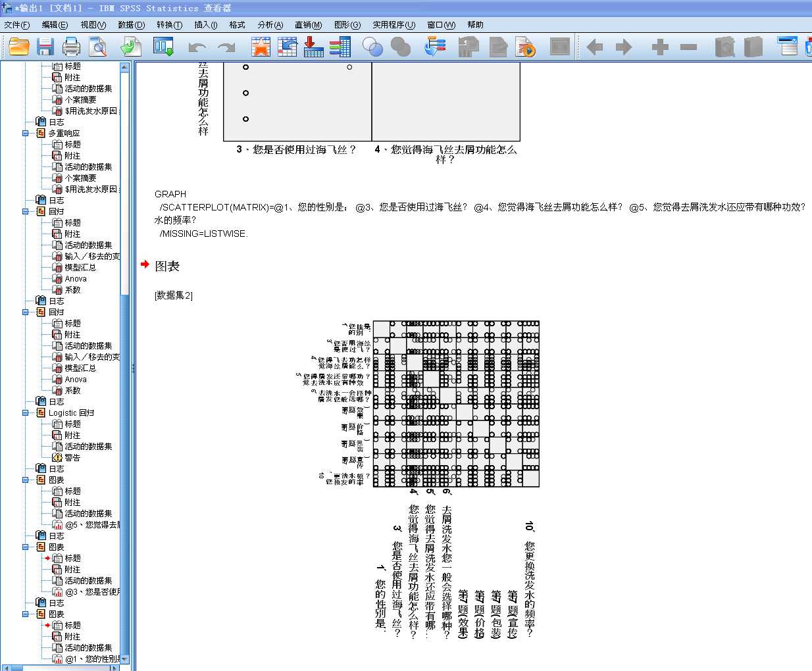Open the 数据(D) menu

(131, 25)
